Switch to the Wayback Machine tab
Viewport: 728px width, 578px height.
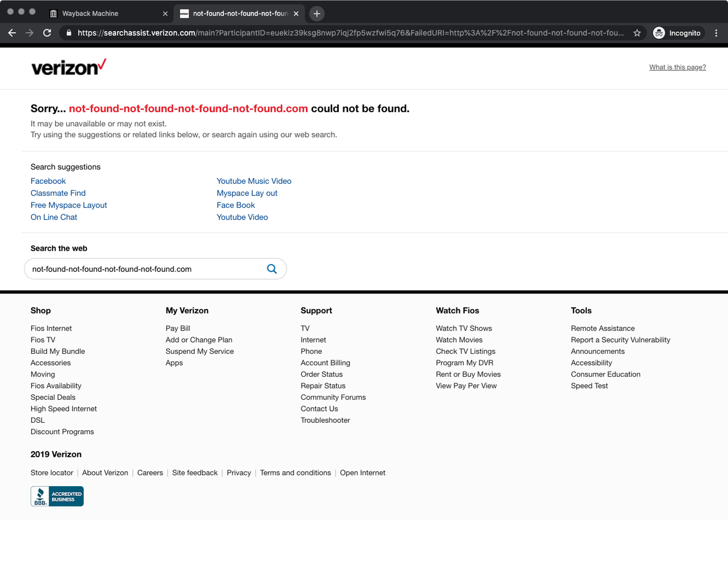tap(90, 13)
